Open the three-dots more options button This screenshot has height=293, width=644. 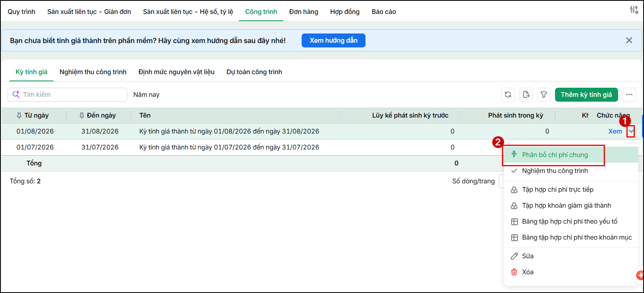(x=629, y=94)
